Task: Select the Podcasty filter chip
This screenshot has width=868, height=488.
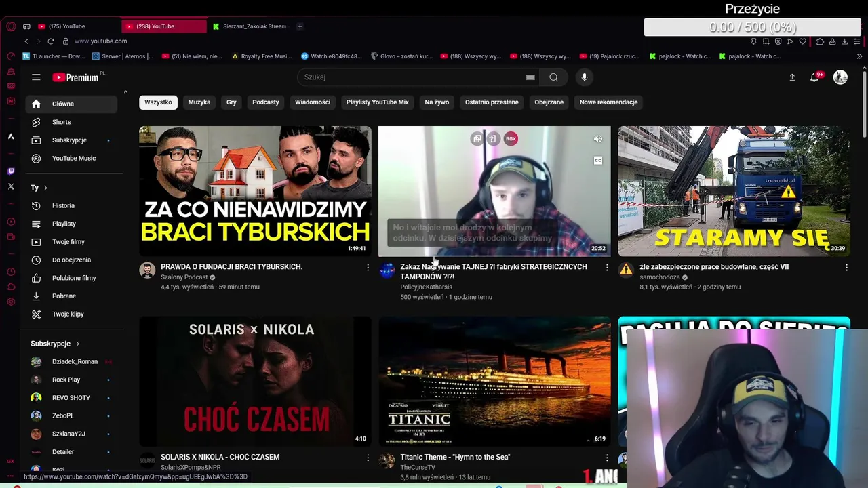Action: tap(266, 102)
